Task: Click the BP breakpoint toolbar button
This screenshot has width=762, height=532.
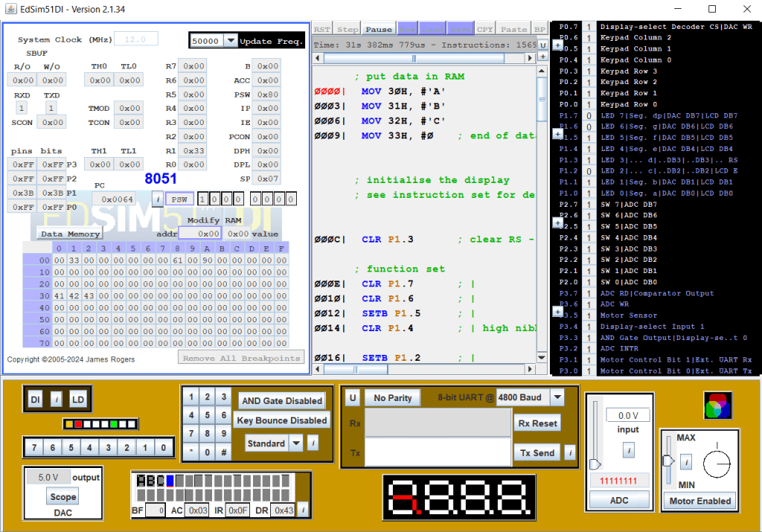Action: [x=540, y=29]
